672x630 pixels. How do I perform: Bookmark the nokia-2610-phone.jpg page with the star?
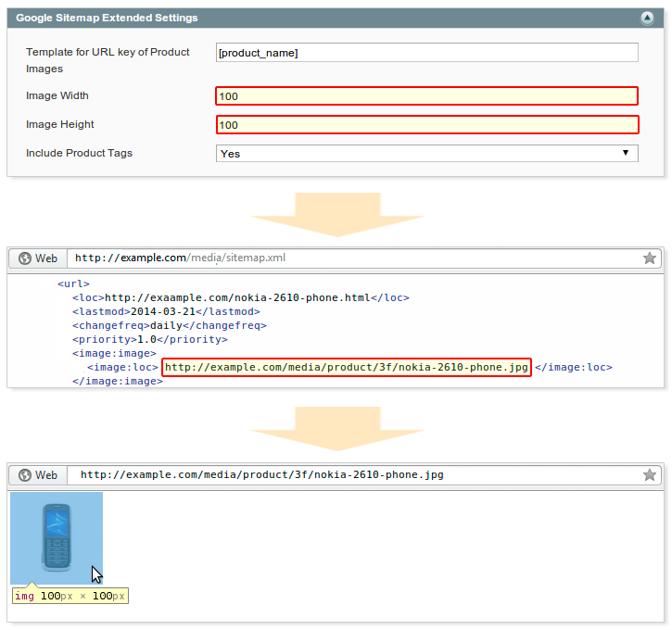click(649, 474)
